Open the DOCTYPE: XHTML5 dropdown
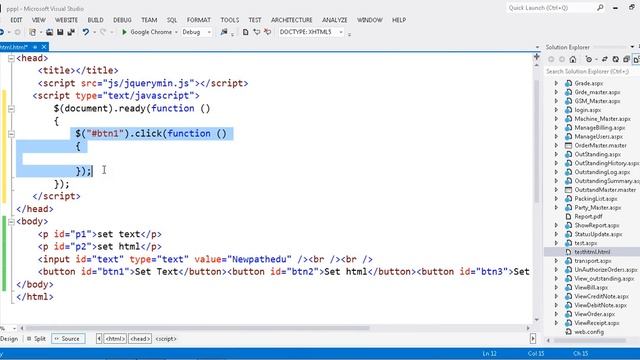 pyautogui.click(x=341, y=32)
